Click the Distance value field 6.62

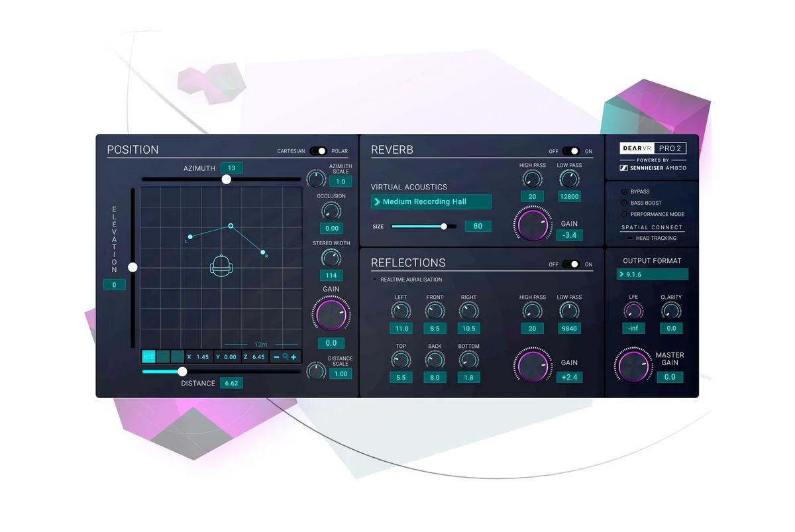[x=232, y=383]
